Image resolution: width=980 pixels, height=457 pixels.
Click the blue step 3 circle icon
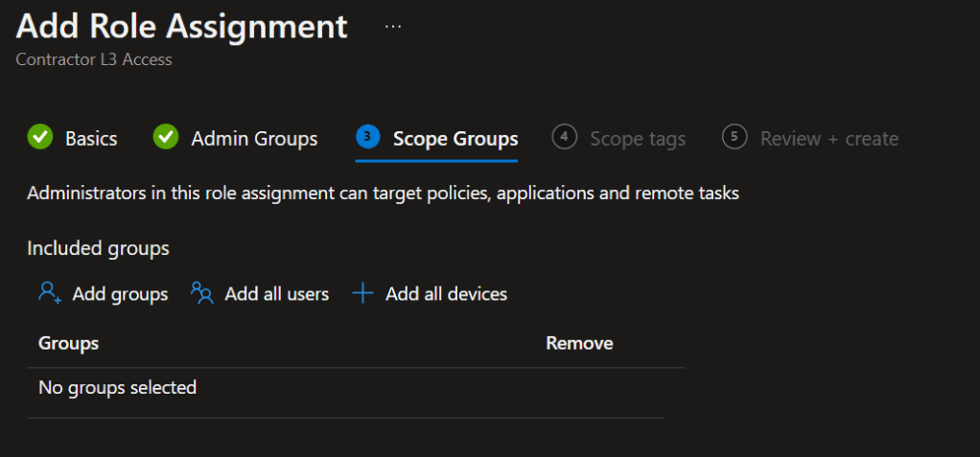click(x=368, y=138)
